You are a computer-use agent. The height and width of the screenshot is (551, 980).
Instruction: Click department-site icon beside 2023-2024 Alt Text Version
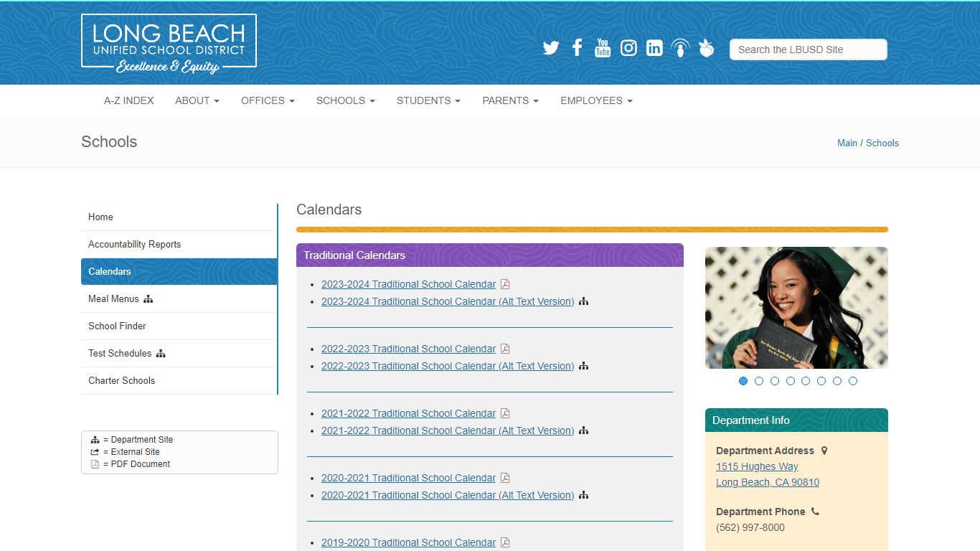pos(584,301)
